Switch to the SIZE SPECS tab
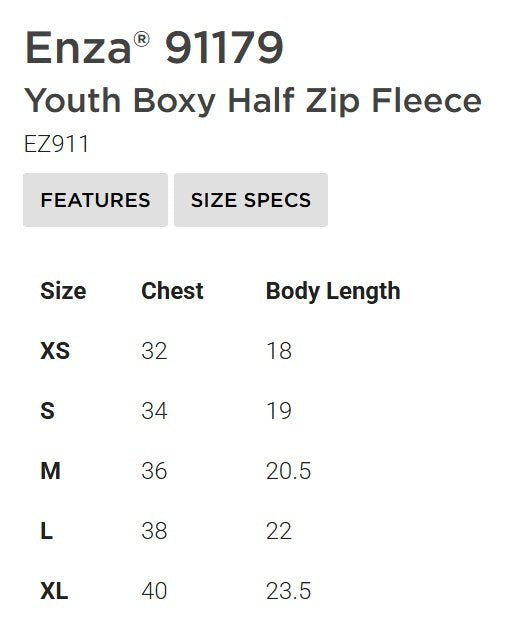This screenshot has width=510, height=637. pos(251,200)
